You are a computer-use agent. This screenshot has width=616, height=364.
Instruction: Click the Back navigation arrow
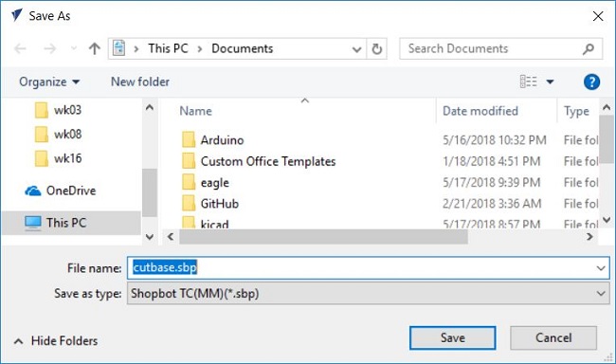coord(20,48)
